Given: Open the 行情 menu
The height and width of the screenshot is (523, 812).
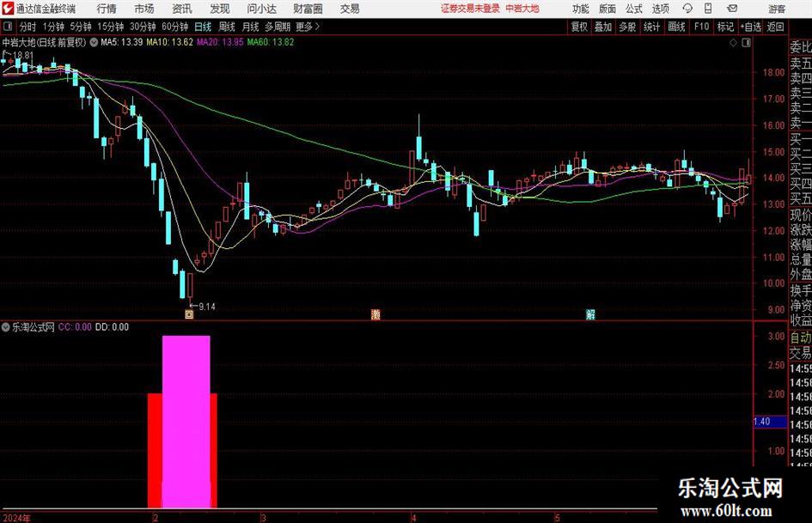Looking at the screenshot, I should pyautogui.click(x=107, y=9).
